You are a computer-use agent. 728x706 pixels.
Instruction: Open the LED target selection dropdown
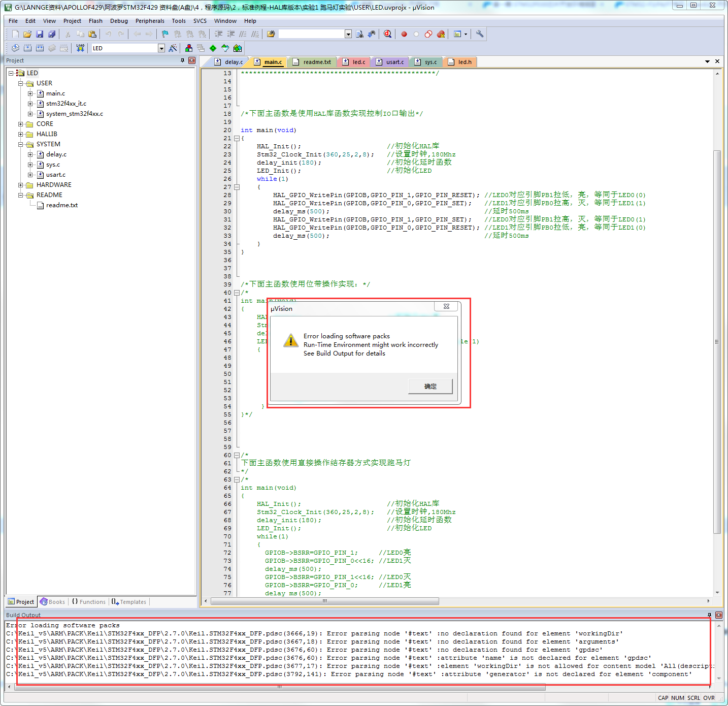click(161, 48)
